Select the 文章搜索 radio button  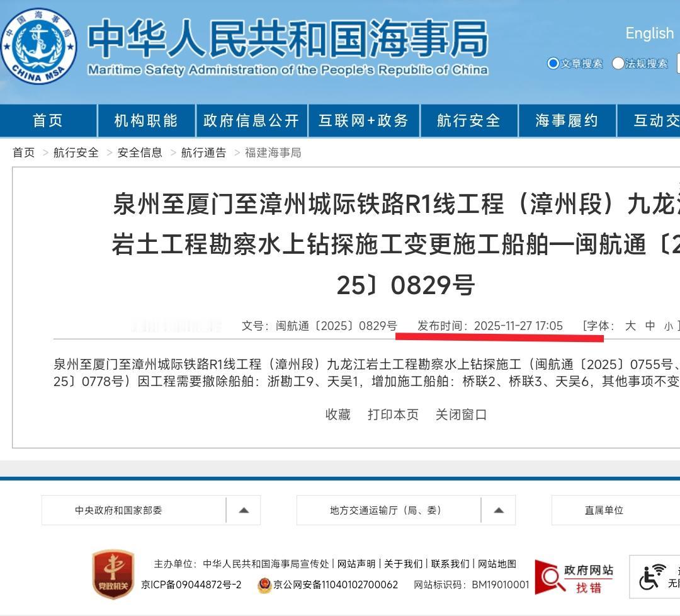553,63
